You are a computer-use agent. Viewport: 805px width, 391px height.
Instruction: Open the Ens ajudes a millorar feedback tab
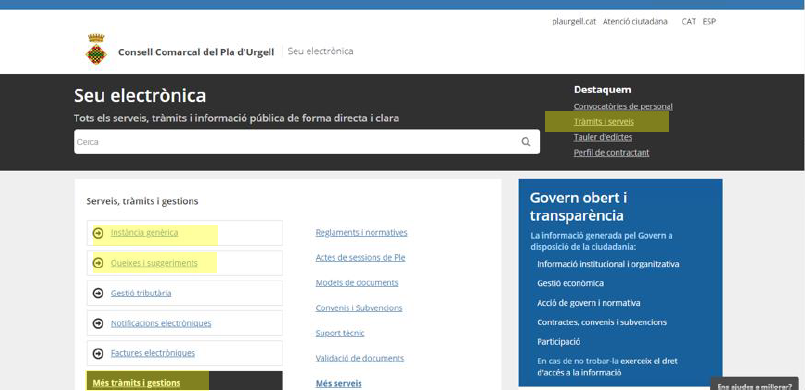click(755, 385)
